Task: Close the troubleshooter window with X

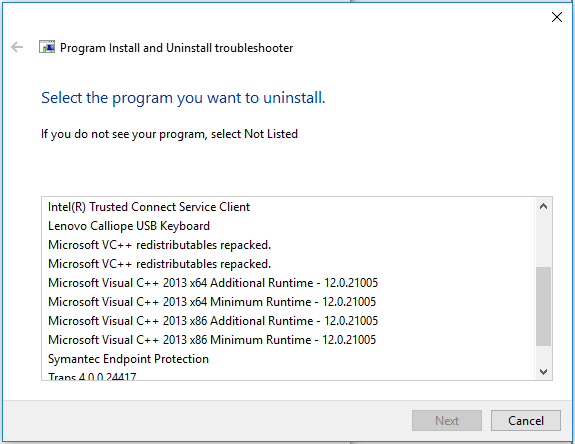Action: point(557,17)
